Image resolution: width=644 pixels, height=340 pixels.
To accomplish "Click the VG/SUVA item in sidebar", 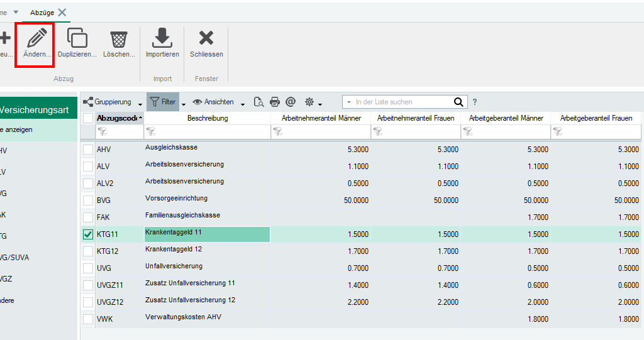I will (38, 258).
